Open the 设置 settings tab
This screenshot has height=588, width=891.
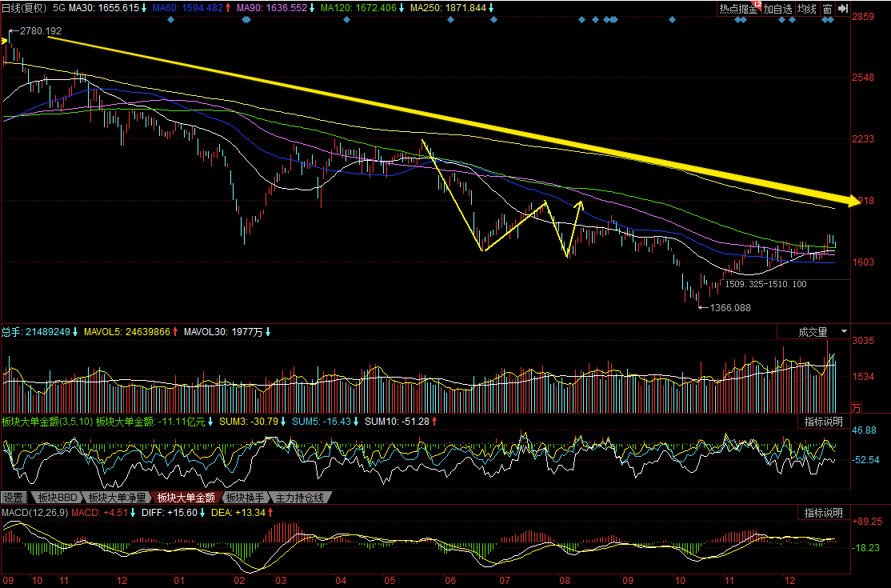[x=14, y=498]
